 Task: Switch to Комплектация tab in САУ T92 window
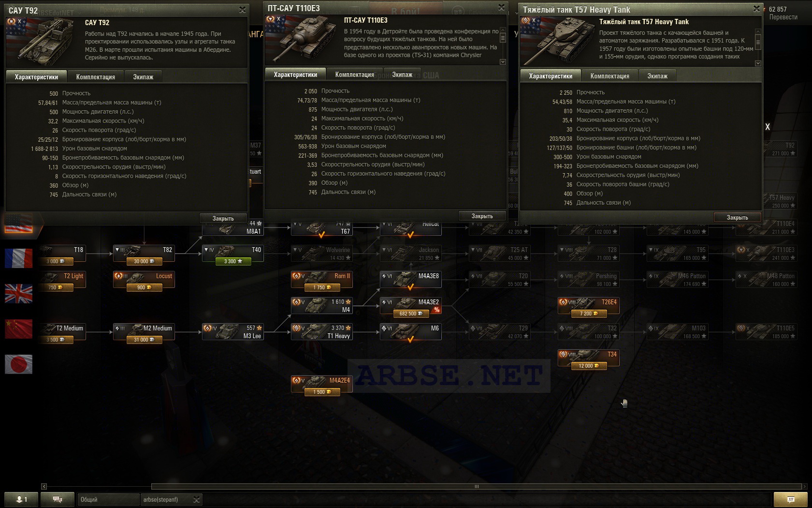coord(96,77)
